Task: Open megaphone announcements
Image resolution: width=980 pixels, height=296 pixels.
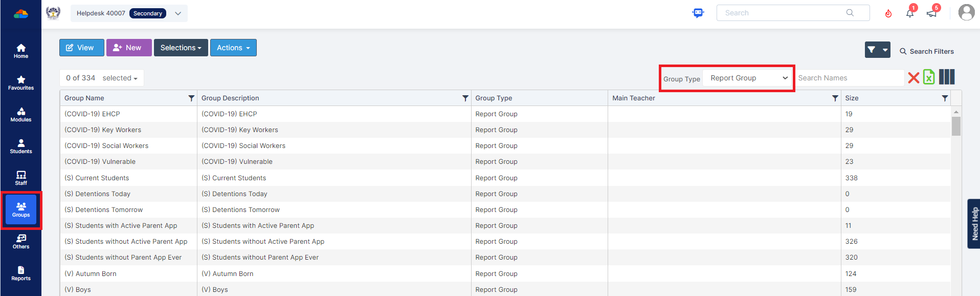Action: (x=932, y=13)
